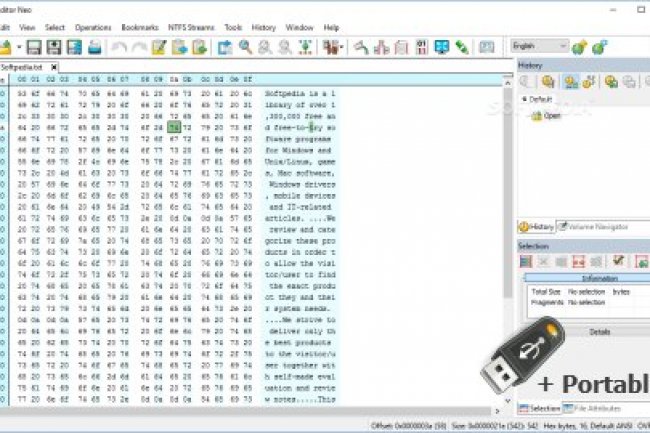The width and height of the screenshot is (650, 433).
Task: Print the document with the printer icon
Action: (95, 47)
